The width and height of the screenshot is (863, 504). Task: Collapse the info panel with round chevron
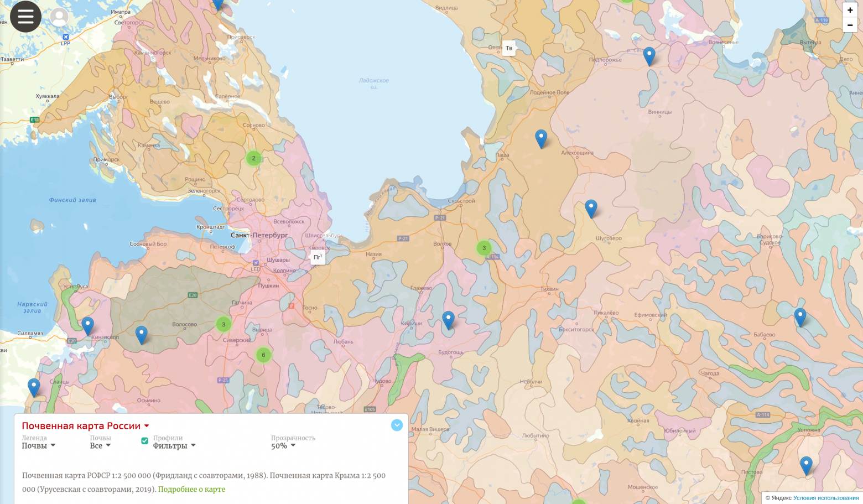coord(397,425)
